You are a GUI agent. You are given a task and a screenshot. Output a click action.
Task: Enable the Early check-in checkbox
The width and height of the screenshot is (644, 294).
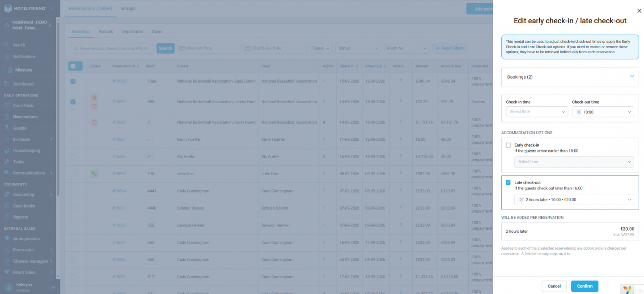point(508,145)
